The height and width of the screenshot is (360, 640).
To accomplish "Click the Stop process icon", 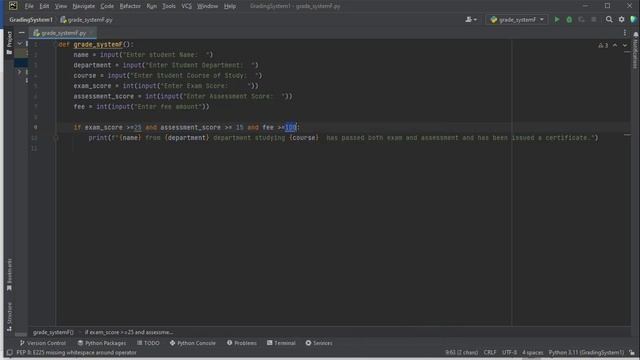I will pos(594,20).
